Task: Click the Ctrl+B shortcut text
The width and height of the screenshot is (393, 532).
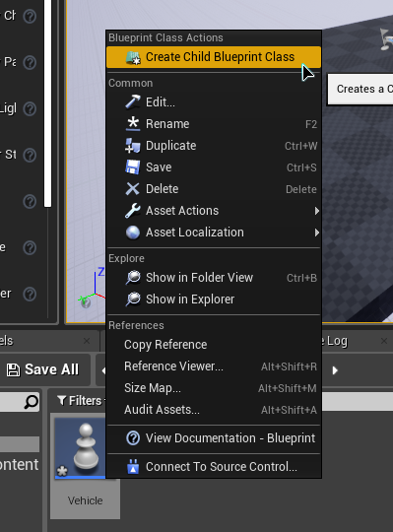Action: (301, 278)
